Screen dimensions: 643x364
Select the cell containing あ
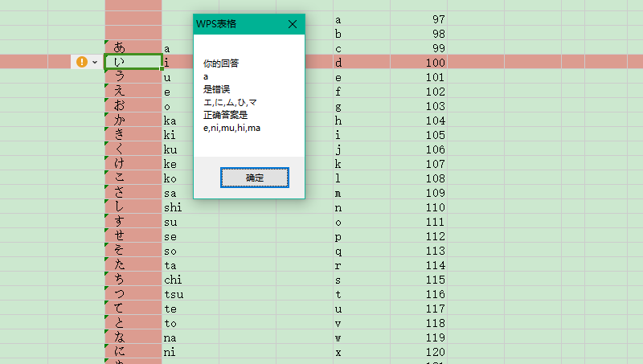pos(133,47)
